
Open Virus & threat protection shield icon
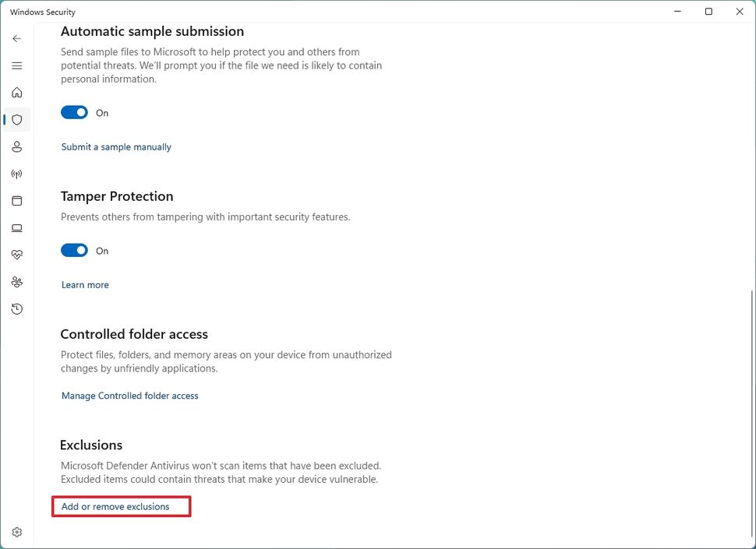[x=17, y=120]
